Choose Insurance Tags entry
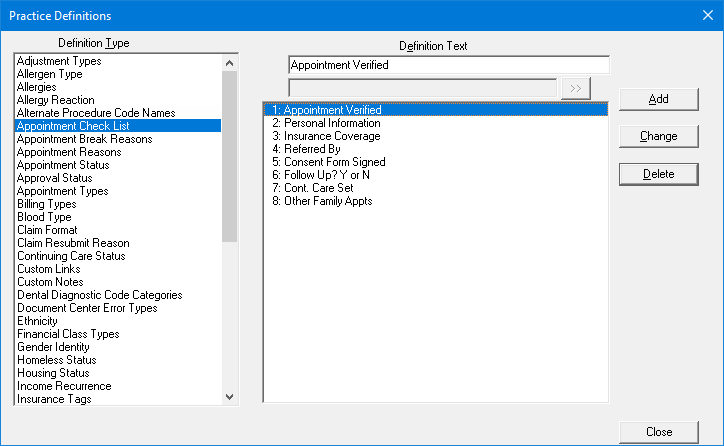724x446 pixels. [x=118, y=399]
